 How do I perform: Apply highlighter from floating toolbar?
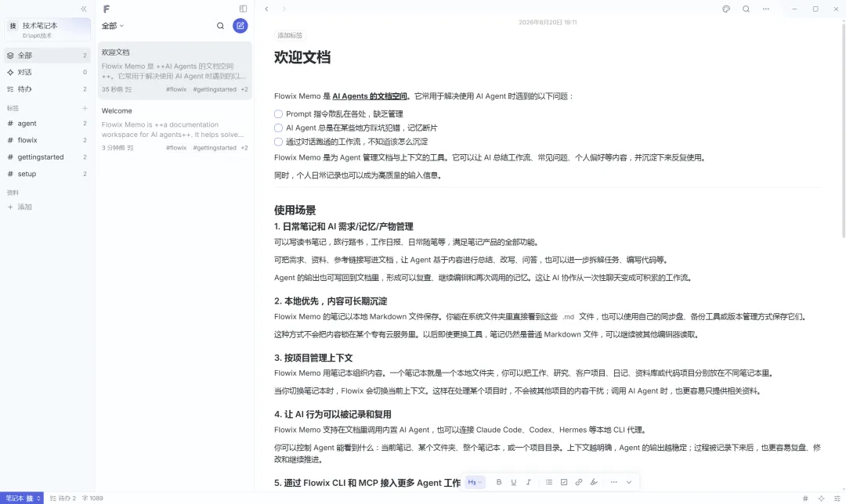click(594, 482)
